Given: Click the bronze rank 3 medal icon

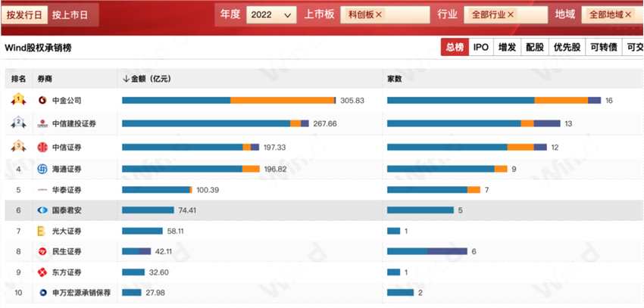Looking at the screenshot, I should point(18,146).
